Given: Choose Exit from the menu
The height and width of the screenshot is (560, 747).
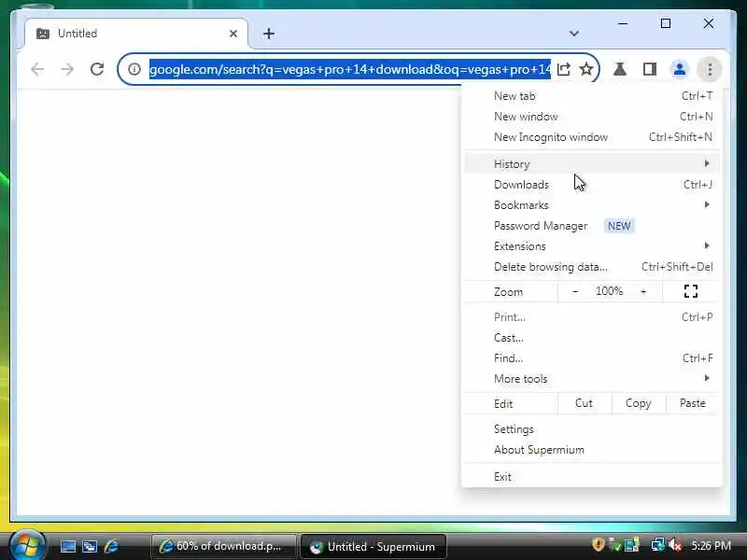Looking at the screenshot, I should pyautogui.click(x=591, y=477).
